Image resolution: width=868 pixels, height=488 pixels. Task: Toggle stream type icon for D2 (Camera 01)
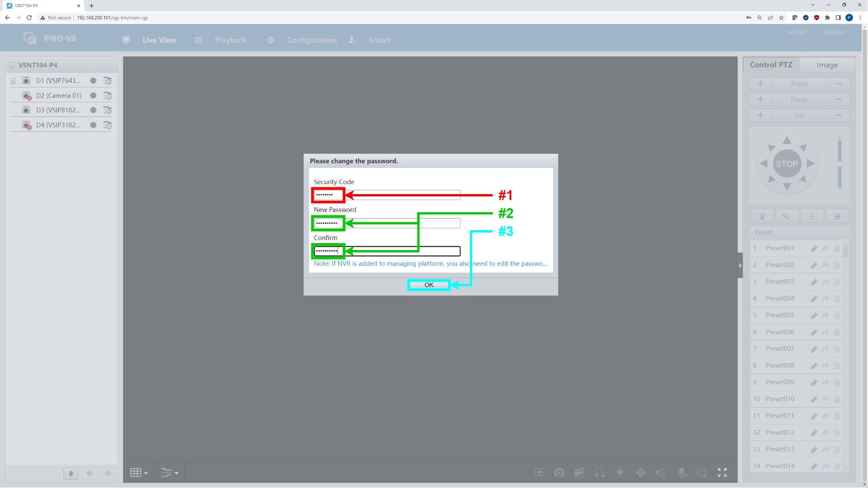click(x=108, y=96)
